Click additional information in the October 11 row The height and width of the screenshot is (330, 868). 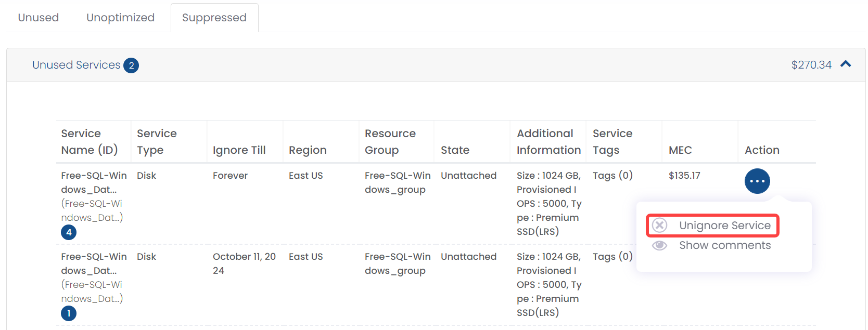[x=549, y=284]
